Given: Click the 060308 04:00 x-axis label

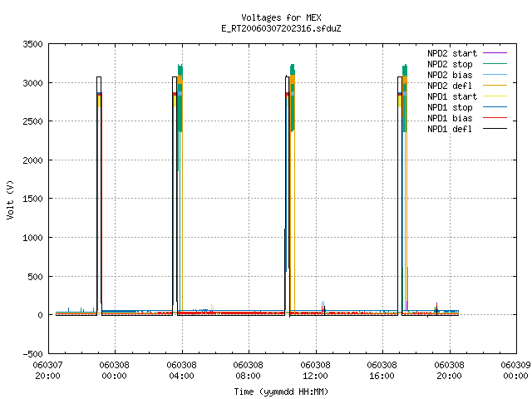Looking at the screenshot, I should point(181,371).
